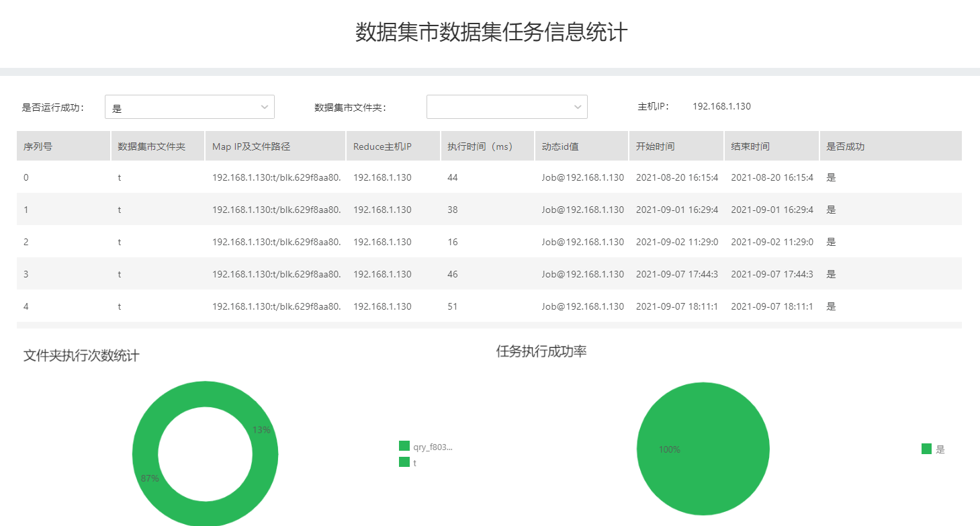This screenshot has height=526, width=980.
Task: Click the 序列号 column header
Action: click(38, 146)
